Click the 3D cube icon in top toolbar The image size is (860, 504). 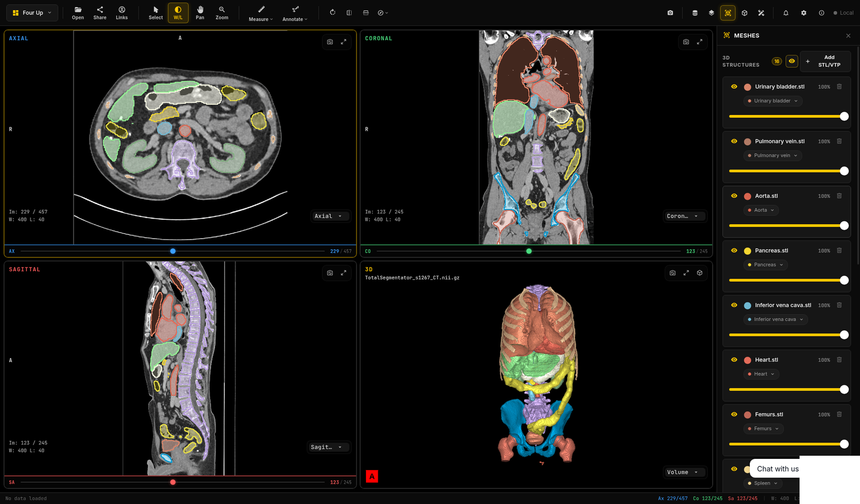pos(744,13)
